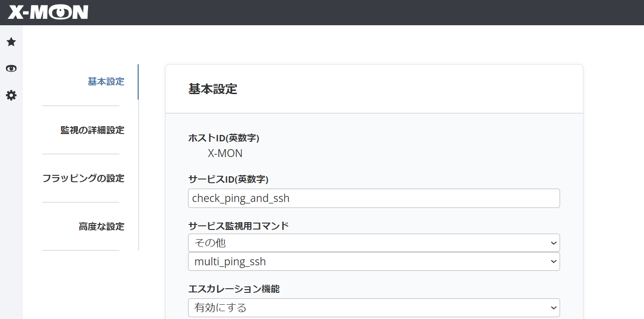
Task: Focus the サービスID field containing check_ping_and_ssh
Action: [373, 198]
